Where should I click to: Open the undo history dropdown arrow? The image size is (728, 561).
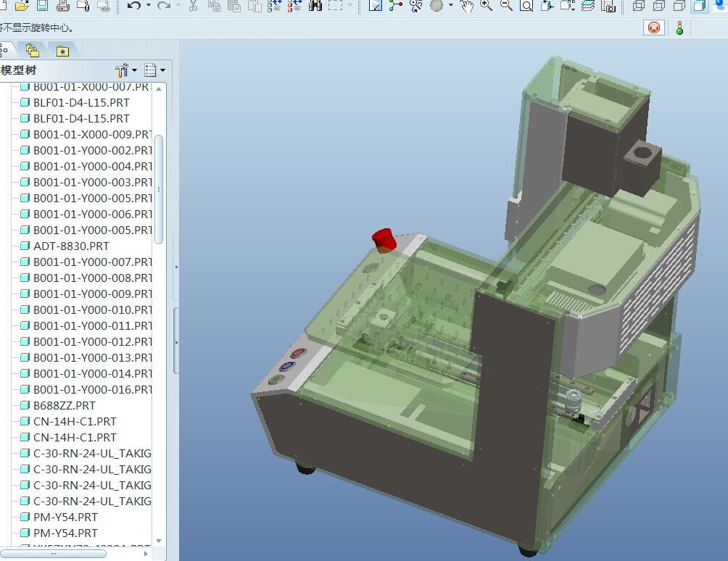click(x=149, y=5)
